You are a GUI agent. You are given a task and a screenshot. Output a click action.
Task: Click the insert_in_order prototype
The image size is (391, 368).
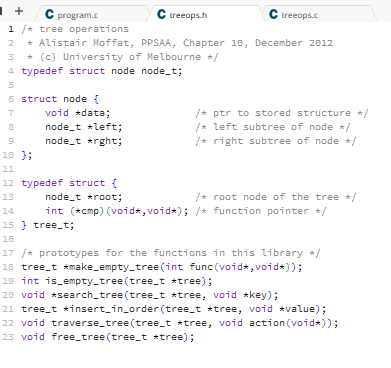(174, 309)
